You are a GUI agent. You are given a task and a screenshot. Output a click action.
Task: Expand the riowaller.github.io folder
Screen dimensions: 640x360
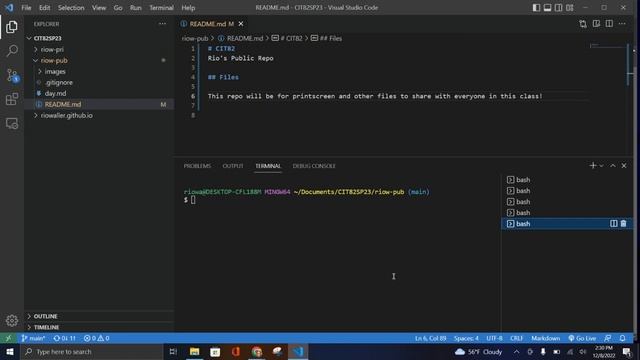(x=99, y=116)
